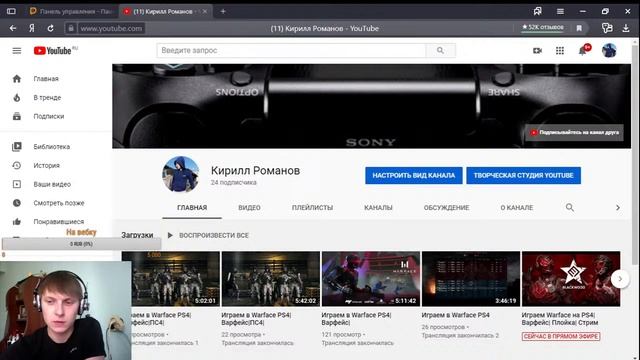Open the create video camera icon
640x360 pixels.
(x=538, y=51)
